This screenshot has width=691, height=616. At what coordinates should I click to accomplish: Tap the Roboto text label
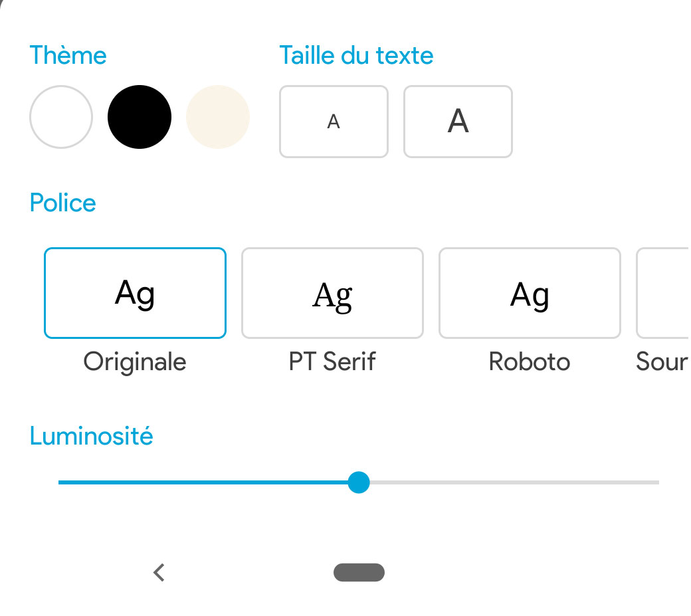click(x=530, y=362)
